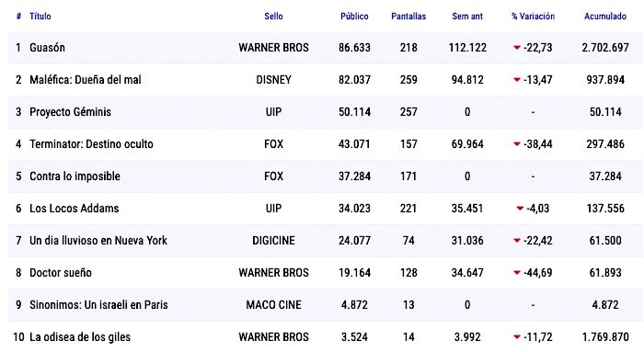Image resolution: width=644 pixels, height=352 pixels.
Task: Sort by Acumulado column header
Action: click(x=605, y=16)
